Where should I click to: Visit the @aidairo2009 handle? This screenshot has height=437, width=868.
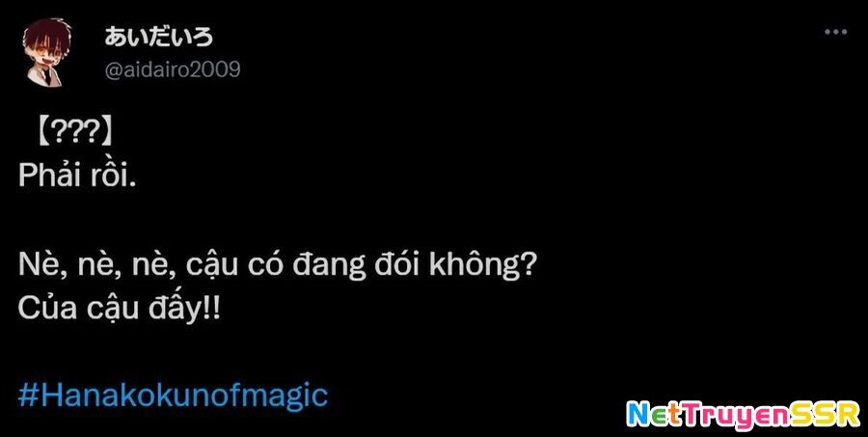click(173, 70)
